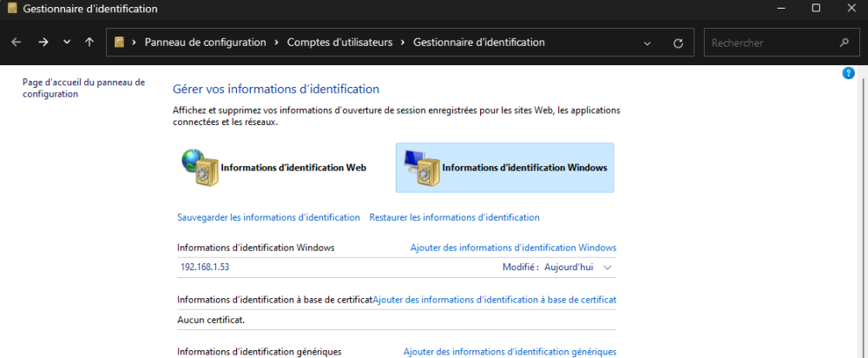This screenshot has height=358, width=868.
Task: Select Informations d'identification Windows vault
Action: [x=504, y=168]
